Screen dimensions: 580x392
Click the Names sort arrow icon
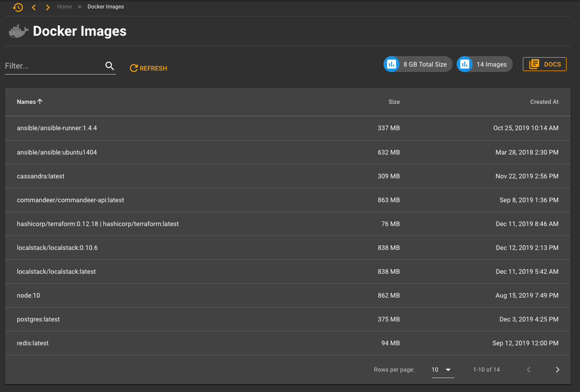click(x=40, y=102)
